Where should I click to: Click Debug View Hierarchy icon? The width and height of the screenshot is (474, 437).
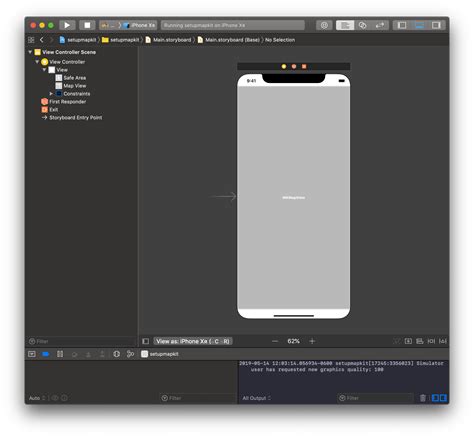pos(116,354)
